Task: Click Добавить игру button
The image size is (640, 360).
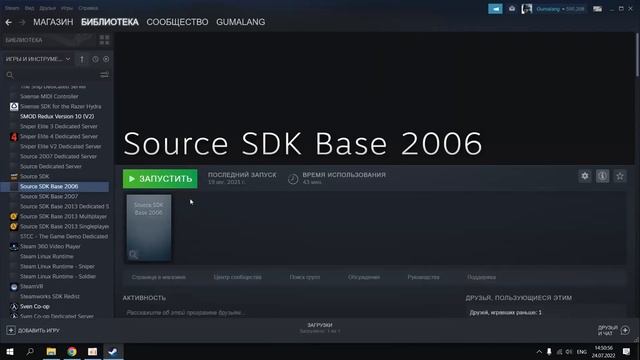Action: [x=33, y=330]
